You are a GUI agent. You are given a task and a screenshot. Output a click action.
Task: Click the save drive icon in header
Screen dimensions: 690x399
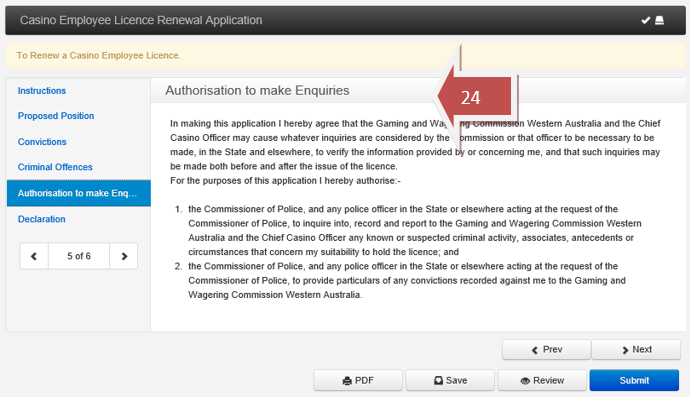[659, 20]
